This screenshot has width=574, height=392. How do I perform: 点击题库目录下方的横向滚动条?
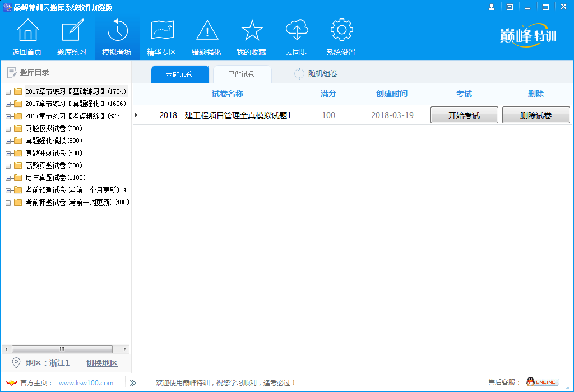point(62,349)
